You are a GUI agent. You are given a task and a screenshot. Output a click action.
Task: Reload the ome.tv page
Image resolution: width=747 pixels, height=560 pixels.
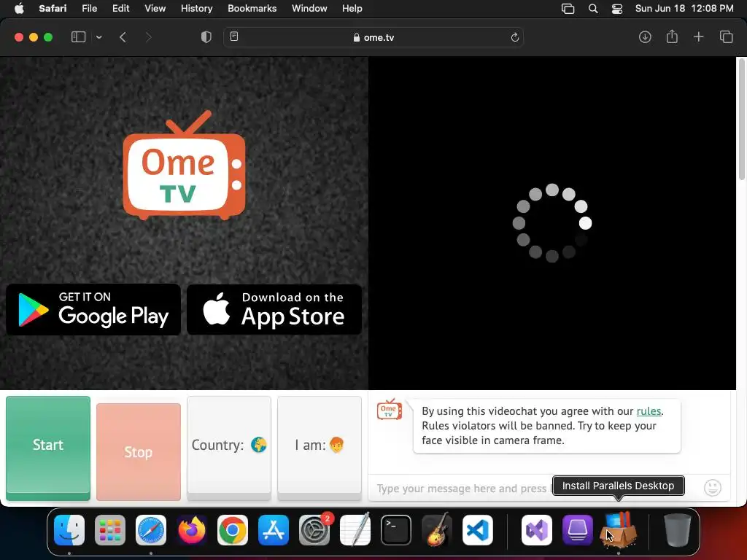[x=514, y=37]
